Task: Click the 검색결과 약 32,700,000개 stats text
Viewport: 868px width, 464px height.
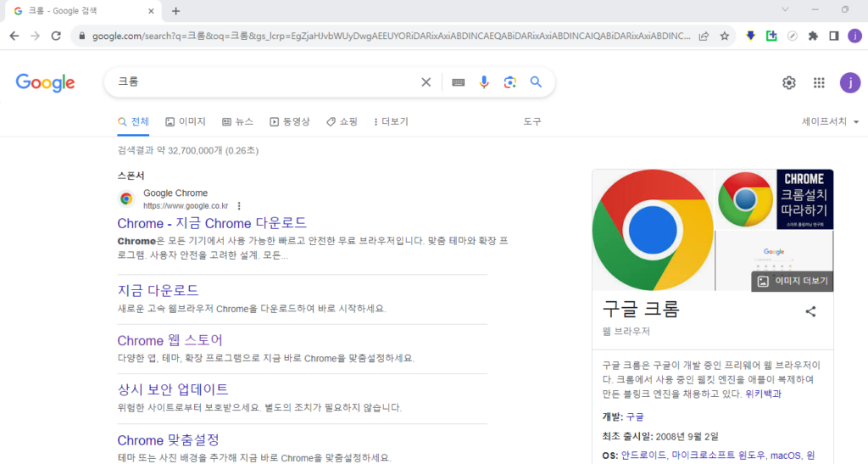Action: tap(187, 151)
